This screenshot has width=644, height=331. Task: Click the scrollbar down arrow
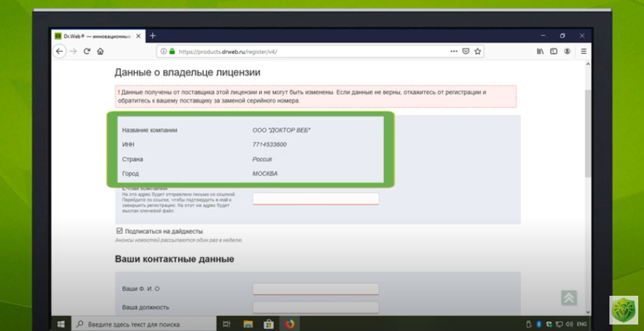[588, 312]
